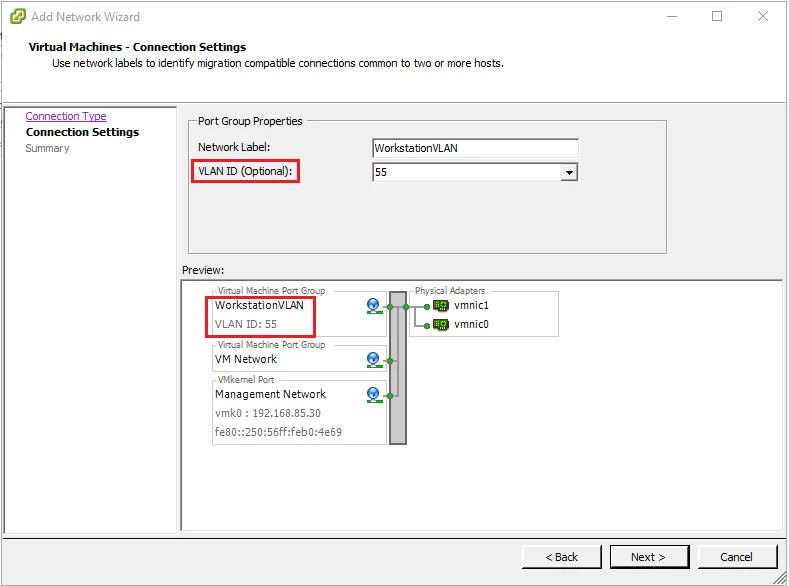Select the WorkstationVLAN port group in preview

(x=259, y=306)
